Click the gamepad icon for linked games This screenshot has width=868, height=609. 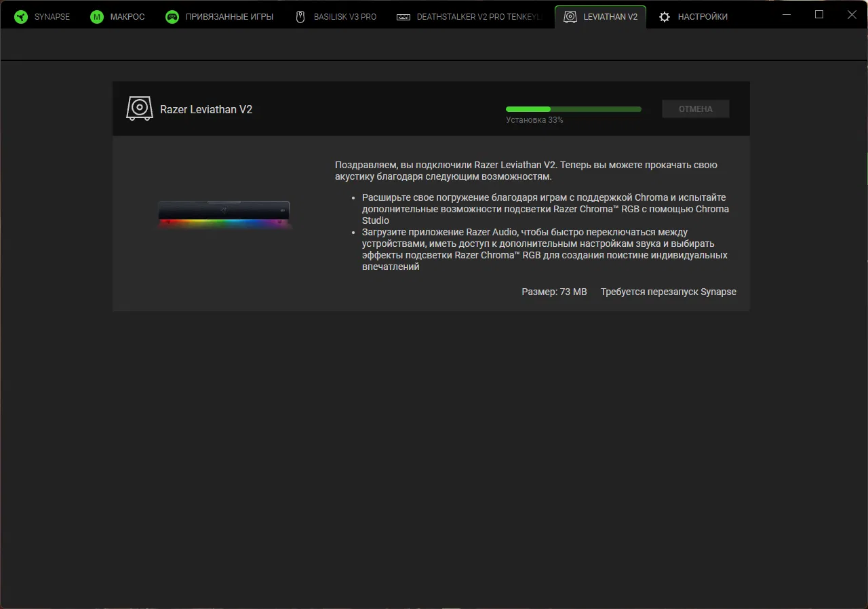(x=172, y=17)
